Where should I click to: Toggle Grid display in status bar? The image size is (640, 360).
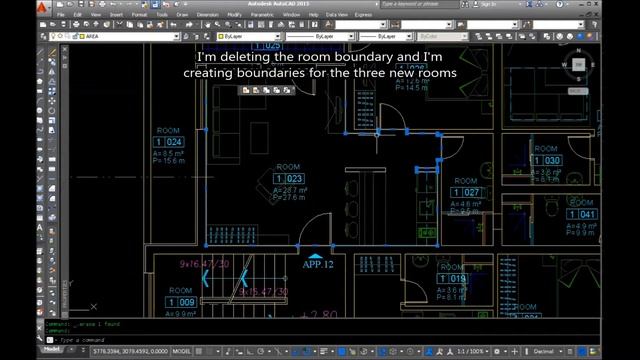pos(199,351)
